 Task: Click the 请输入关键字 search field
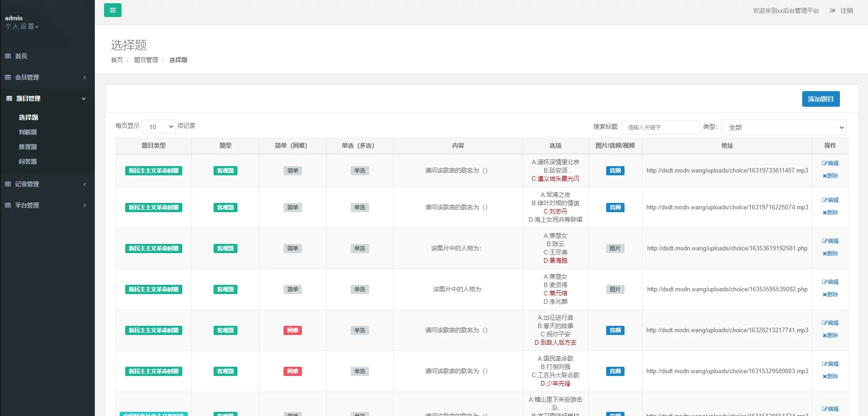[x=661, y=127]
